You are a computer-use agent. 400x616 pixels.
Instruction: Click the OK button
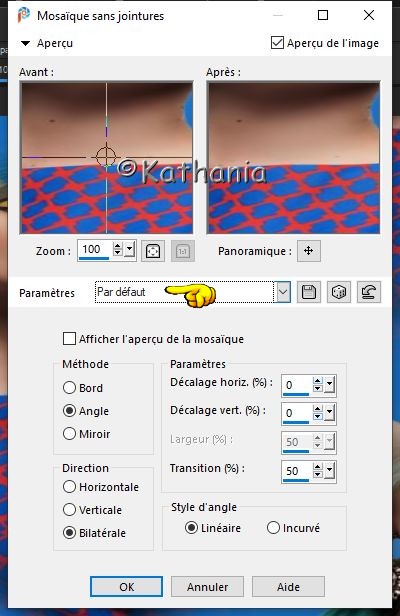(x=126, y=587)
